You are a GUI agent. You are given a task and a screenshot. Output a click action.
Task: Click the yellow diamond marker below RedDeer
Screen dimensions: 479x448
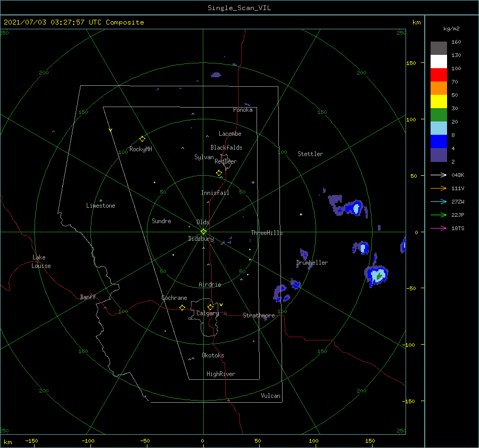coord(219,173)
